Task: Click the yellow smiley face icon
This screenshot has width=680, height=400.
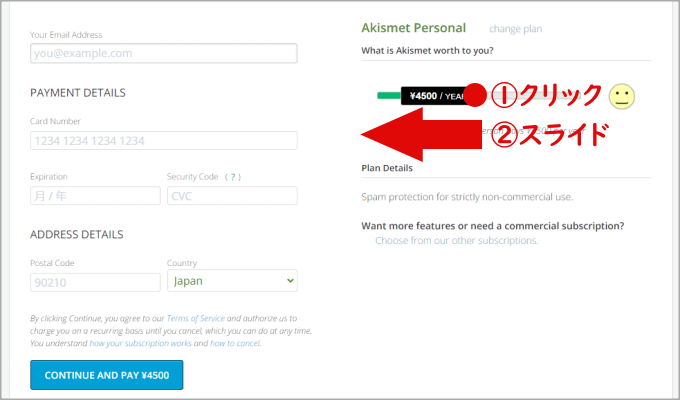Action: click(622, 96)
